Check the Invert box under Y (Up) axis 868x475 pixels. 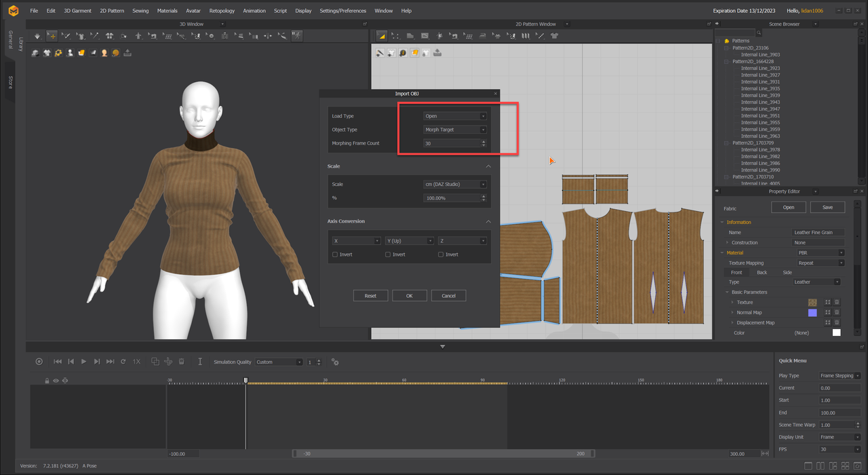(x=388, y=254)
